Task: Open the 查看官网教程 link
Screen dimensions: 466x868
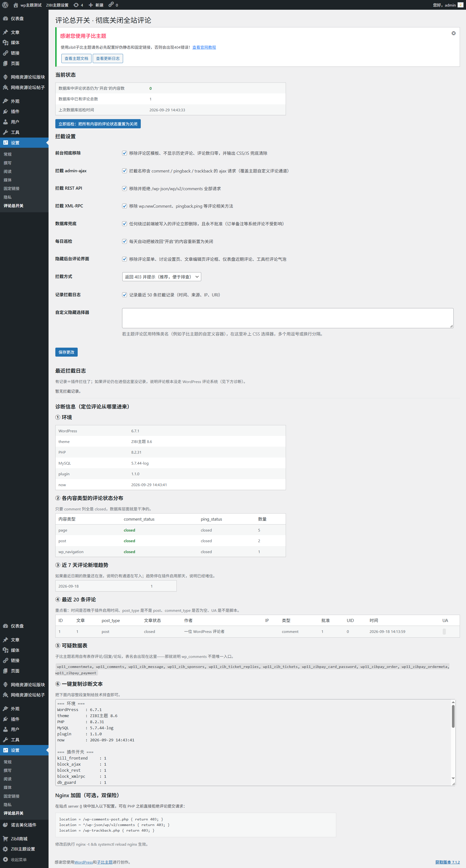Action: tap(204, 47)
